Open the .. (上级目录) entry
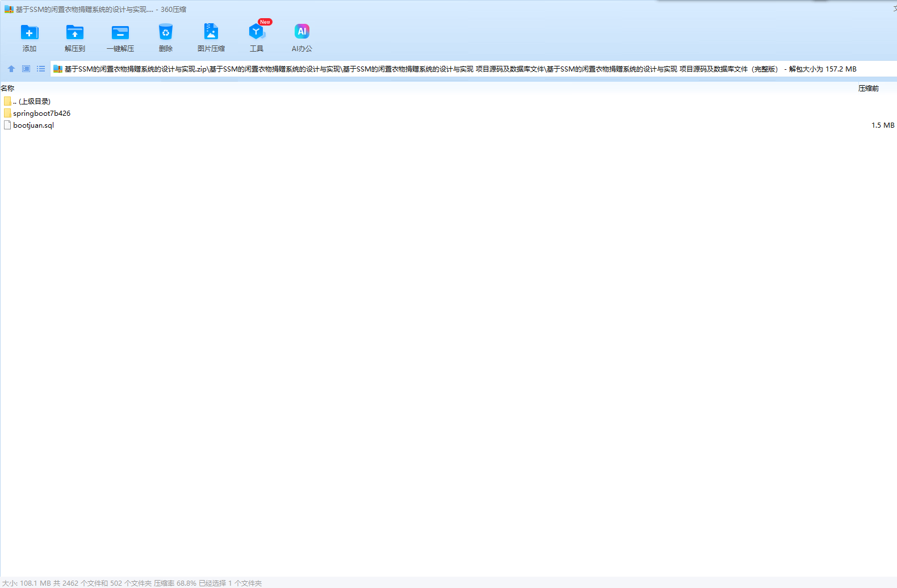897x588 pixels. point(32,101)
